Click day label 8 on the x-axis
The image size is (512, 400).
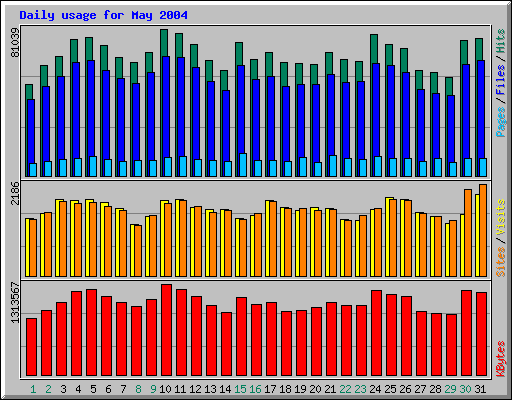coord(138,389)
